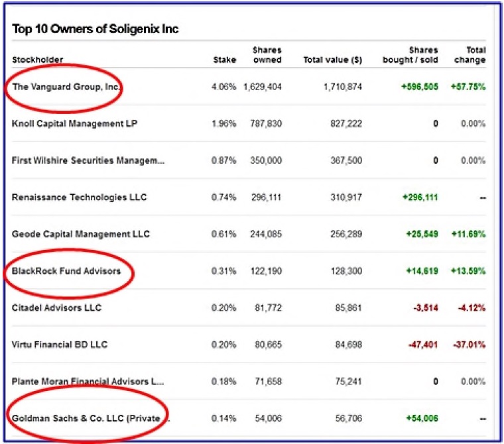Open Plante Moran Financial Advisors L... row
Viewport: 504px width, 444px height.
[x=88, y=381]
